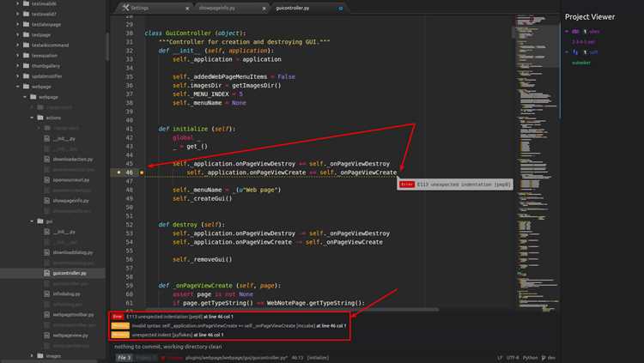Collapse the gui folder

32,221
